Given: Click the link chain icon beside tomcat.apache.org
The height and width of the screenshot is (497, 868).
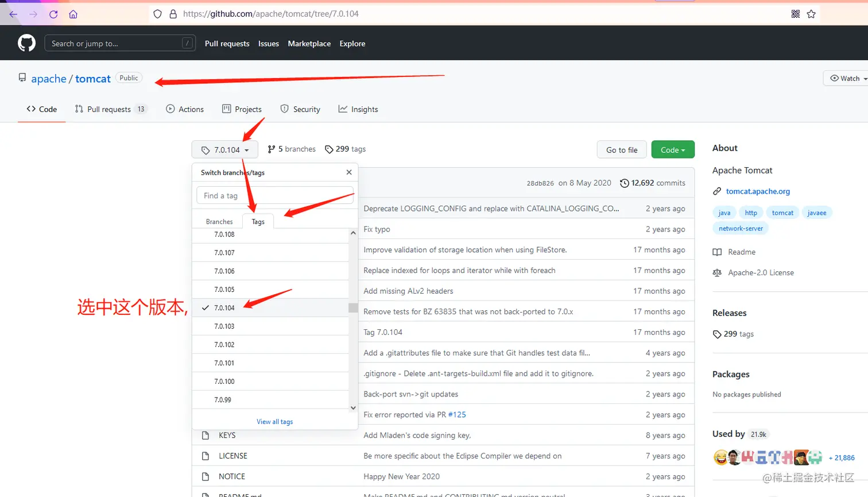Looking at the screenshot, I should pos(717,191).
